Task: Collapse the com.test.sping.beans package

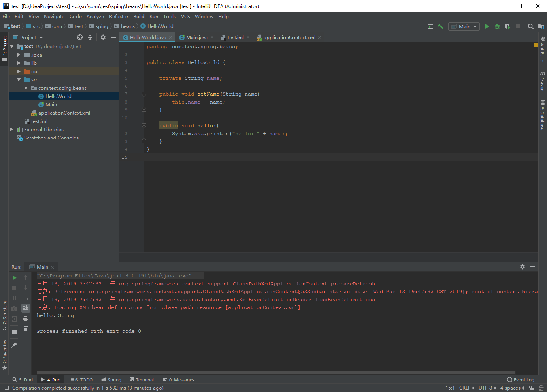Action: 26,88
